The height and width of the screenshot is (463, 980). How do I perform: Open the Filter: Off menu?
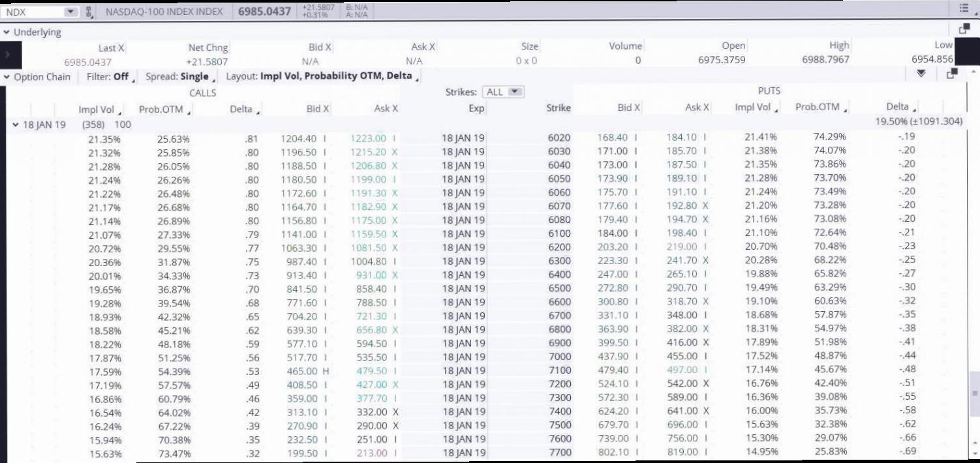click(110, 76)
